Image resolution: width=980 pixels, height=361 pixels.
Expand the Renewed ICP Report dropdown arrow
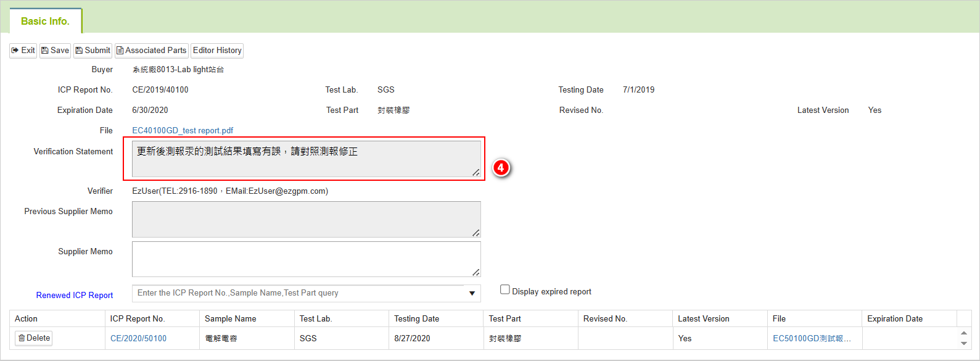point(472,293)
